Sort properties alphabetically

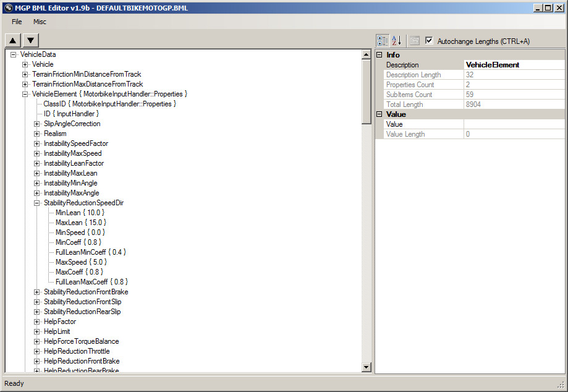click(396, 41)
